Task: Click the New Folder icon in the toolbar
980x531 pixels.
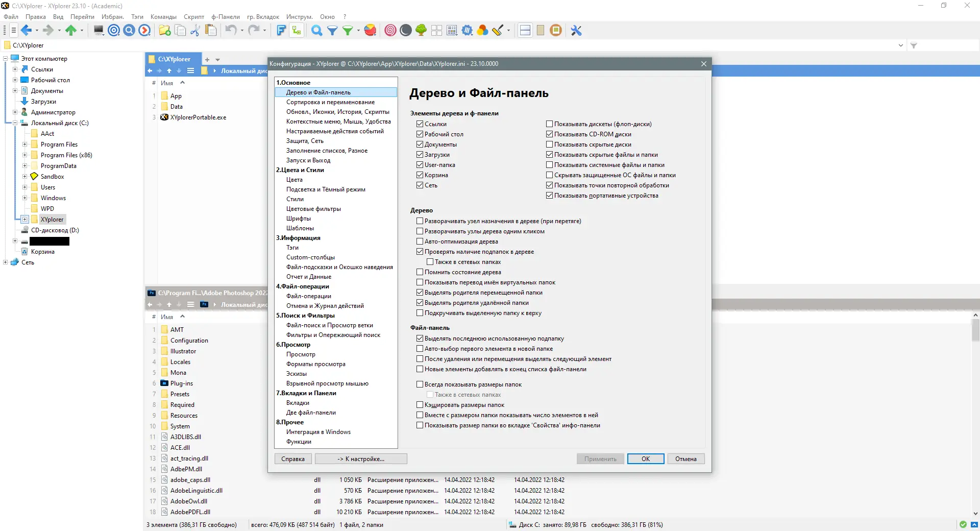Action: coord(164,31)
